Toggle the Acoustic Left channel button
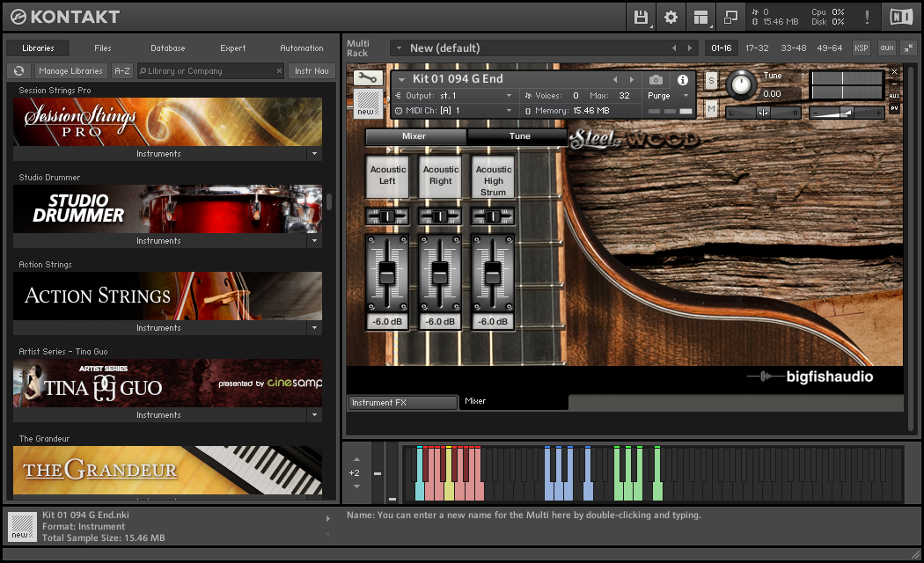 [388, 176]
